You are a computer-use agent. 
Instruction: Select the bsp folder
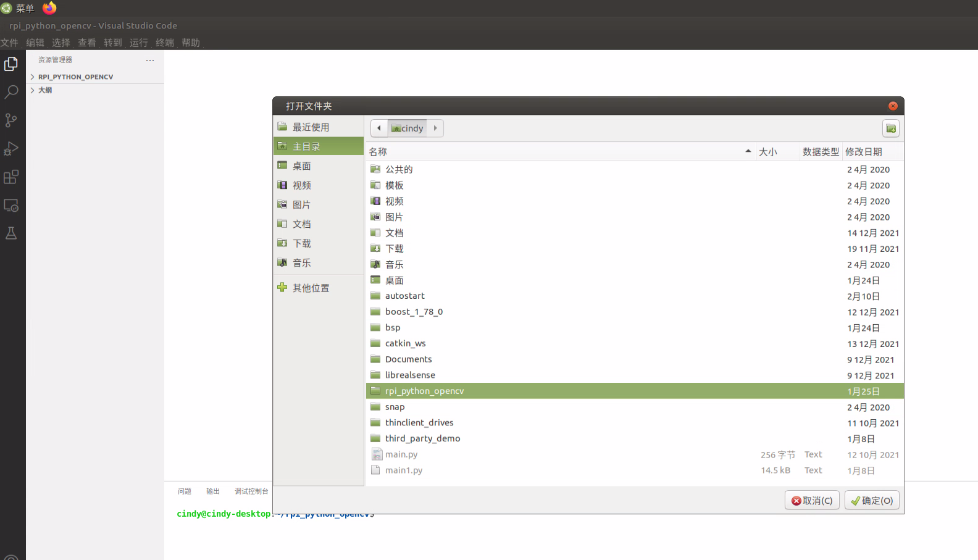tap(635, 328)
